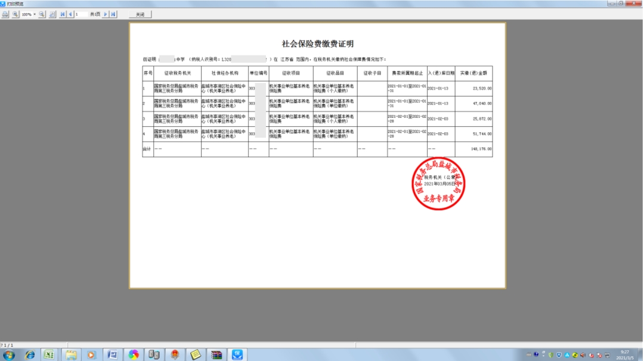644x361 pixels.
Task: Click the page setup icon
Action: tap(52, 14)
